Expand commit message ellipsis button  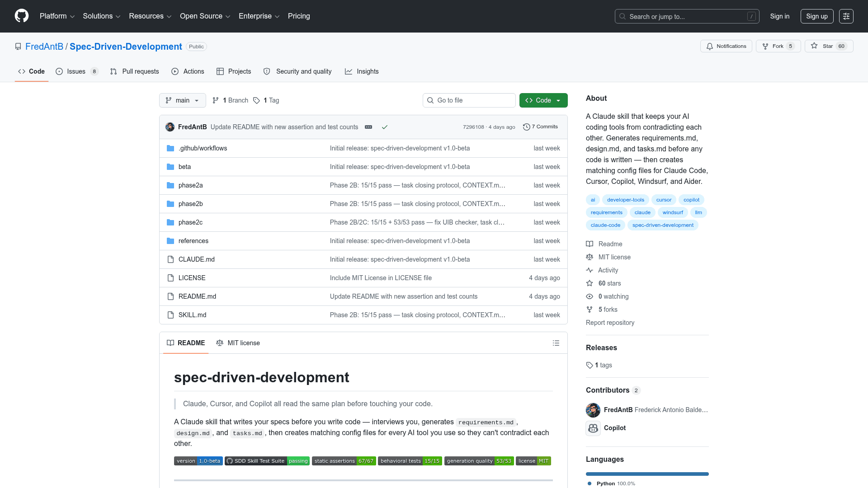pyautogui.click(x=368, y=127)
